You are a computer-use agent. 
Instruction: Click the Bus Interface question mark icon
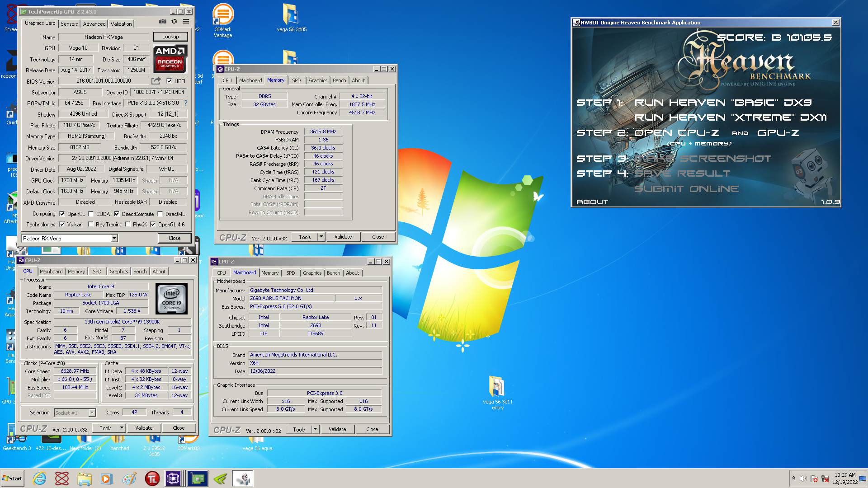click(186, 103)
